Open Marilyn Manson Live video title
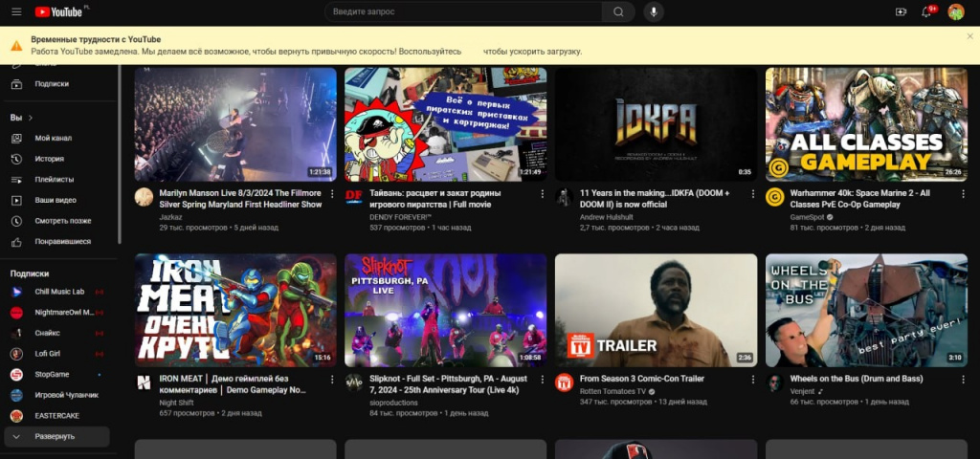Image resolution: width=980 pixels, height=459 pixels. click(x=240, y=199)
